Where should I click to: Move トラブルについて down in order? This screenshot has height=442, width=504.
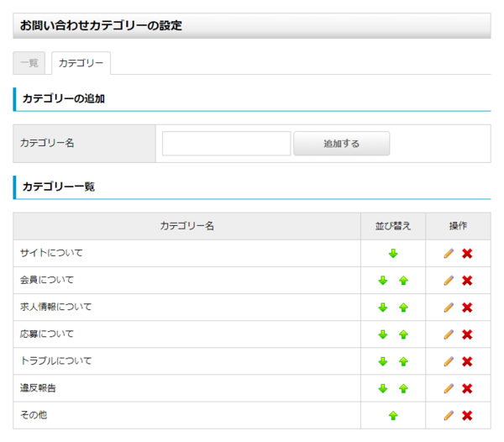(382, 361)
